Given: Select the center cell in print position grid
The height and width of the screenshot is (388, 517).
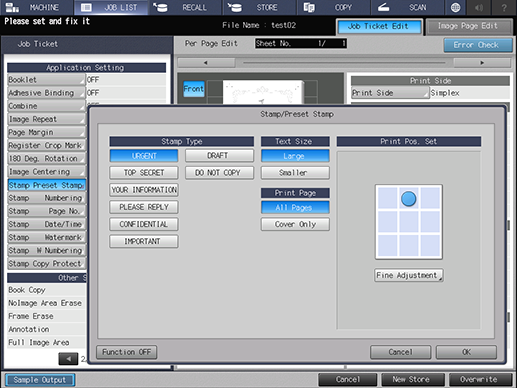Looking at the screenshot, I should 409,222.
